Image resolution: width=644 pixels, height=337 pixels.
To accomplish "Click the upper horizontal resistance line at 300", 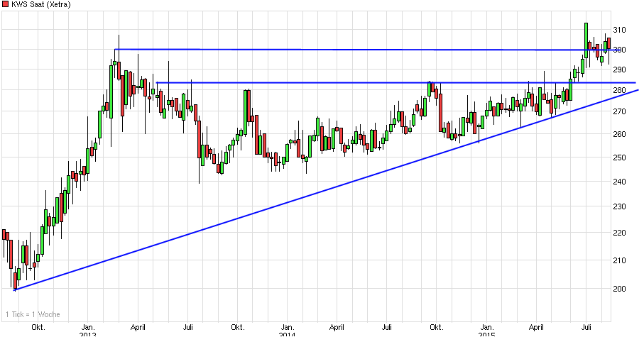I will pyautogui.click(x=355, y=50).
